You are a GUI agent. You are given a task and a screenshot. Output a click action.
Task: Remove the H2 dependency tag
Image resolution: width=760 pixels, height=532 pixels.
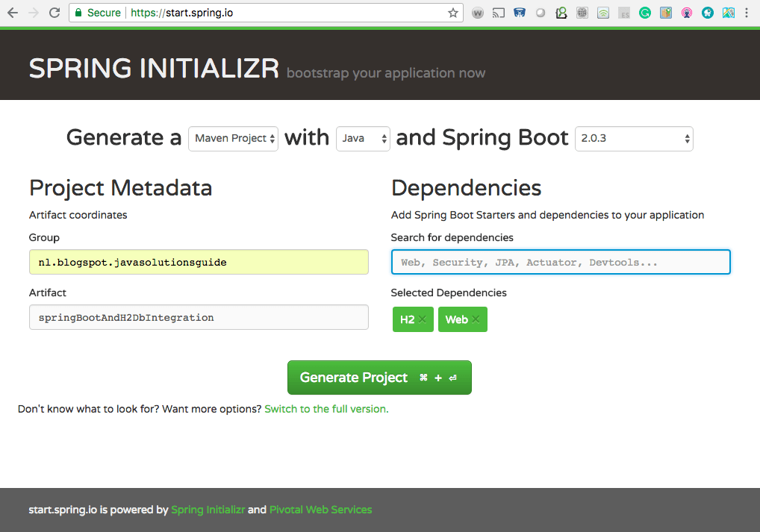point(422,319)
